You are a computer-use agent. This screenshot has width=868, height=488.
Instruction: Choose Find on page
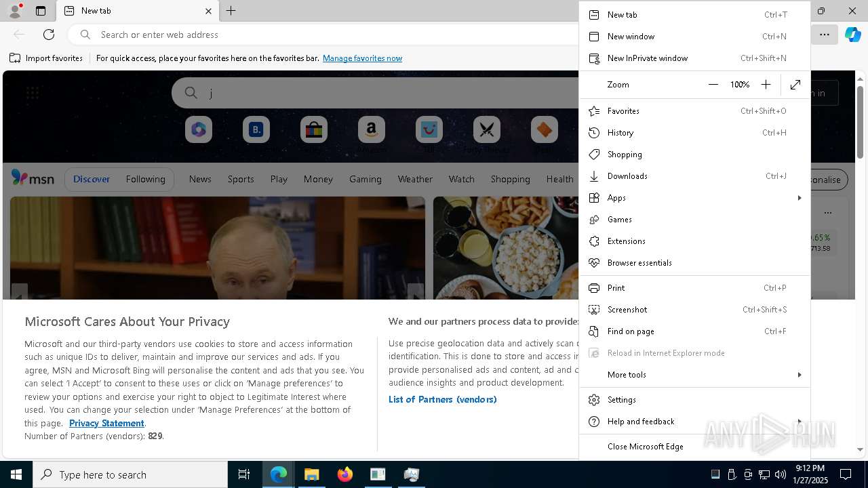tap(695, 331)
